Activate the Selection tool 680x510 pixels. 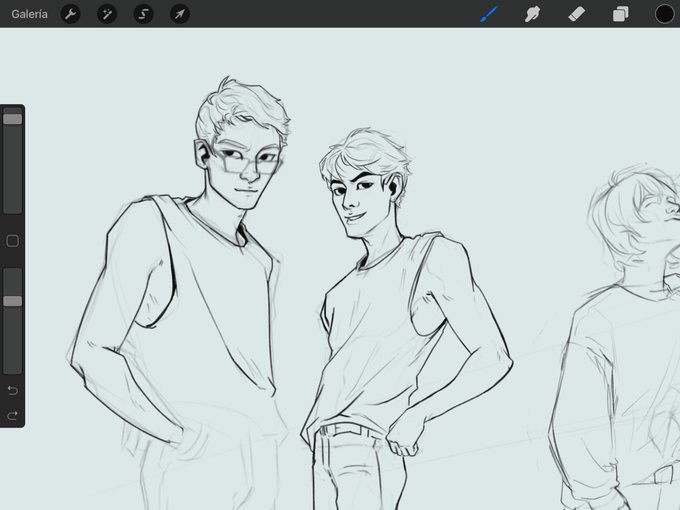143,14
